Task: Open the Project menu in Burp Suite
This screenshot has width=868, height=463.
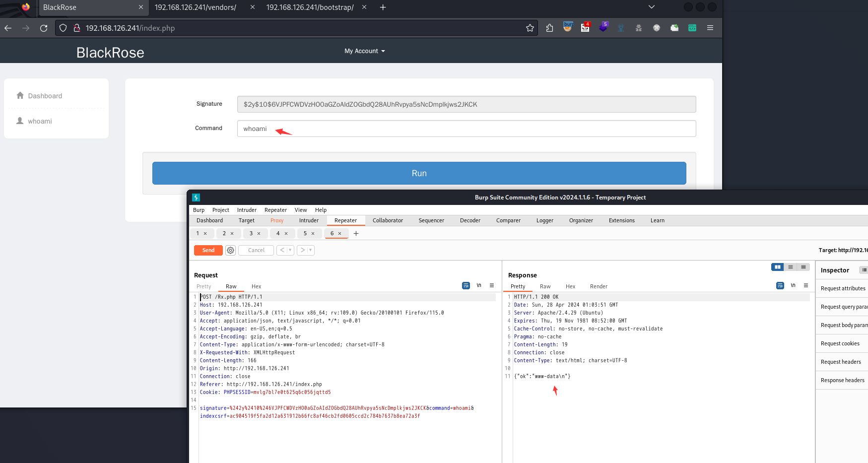Action: (x=221, y=210)
